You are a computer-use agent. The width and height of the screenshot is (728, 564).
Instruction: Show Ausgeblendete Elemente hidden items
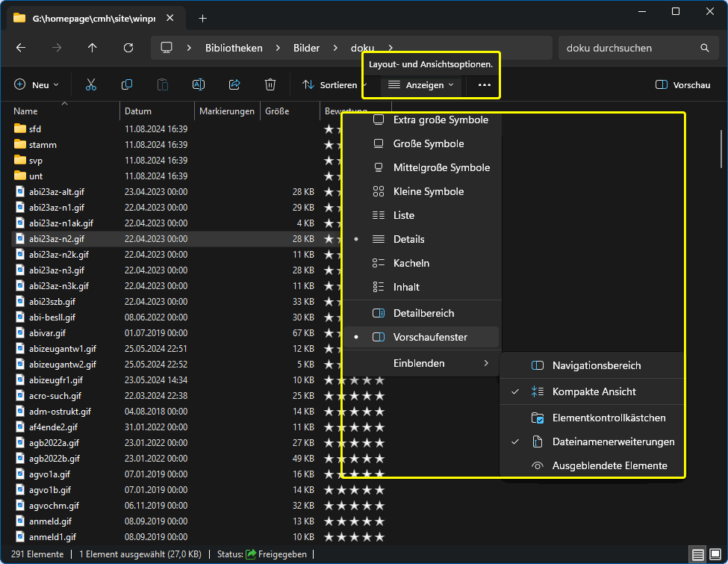point(609,465)
